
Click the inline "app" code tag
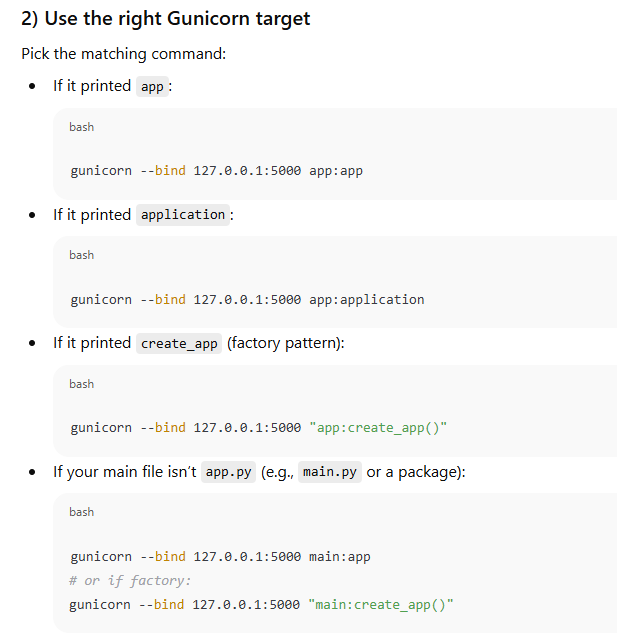[x=152, y=86]
